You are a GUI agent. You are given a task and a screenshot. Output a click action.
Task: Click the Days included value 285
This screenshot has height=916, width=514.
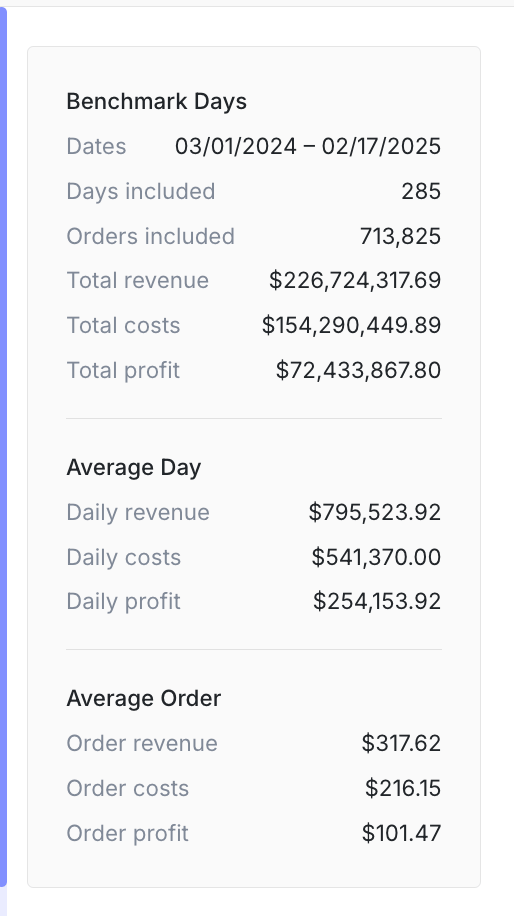click(x=421, y=192)
